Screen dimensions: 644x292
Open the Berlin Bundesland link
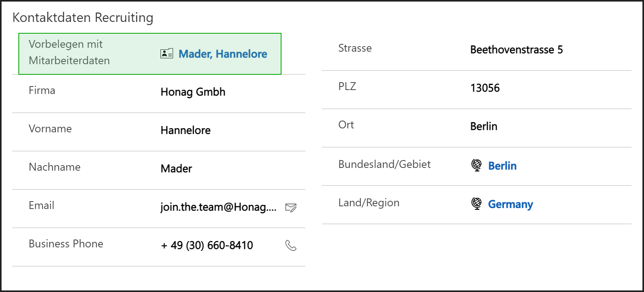pos(502,166)
